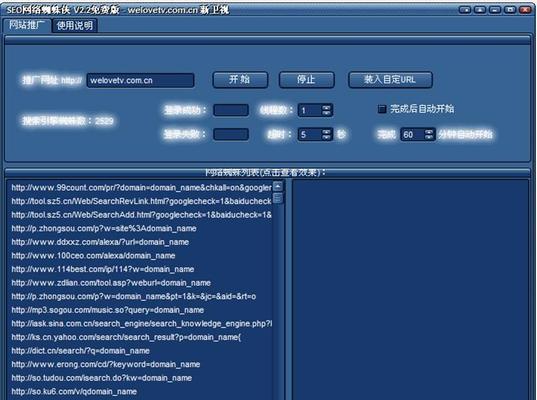Select the www.erong.com/cd/?keyword entry
The width and height of the screenshot is (537, 400).
(141, 364)
